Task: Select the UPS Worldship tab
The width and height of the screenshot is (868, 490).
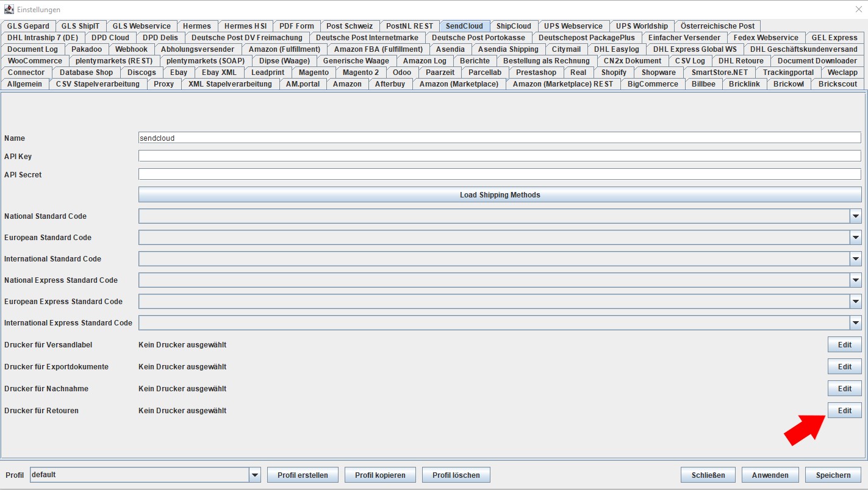Action: pos(642,26)
